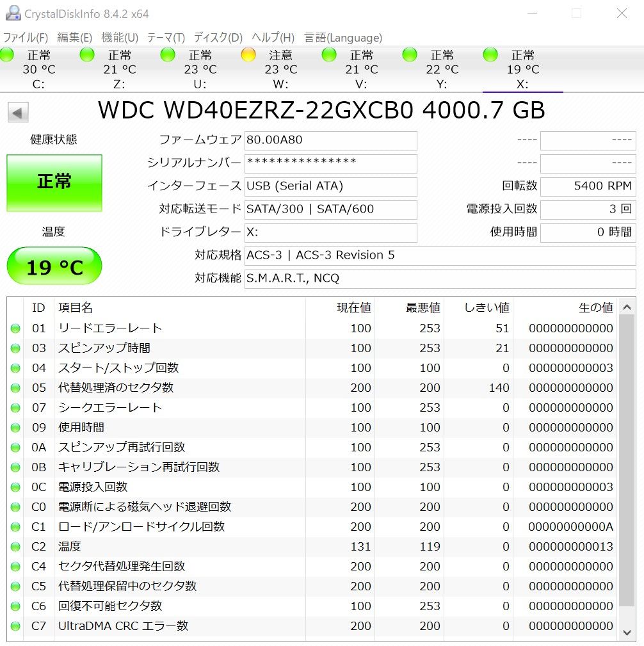The width and height of the screenshot is (644, 646).
Task: Click the CrystalDiskInfo app icon in title bar
Action: (13, 13)
